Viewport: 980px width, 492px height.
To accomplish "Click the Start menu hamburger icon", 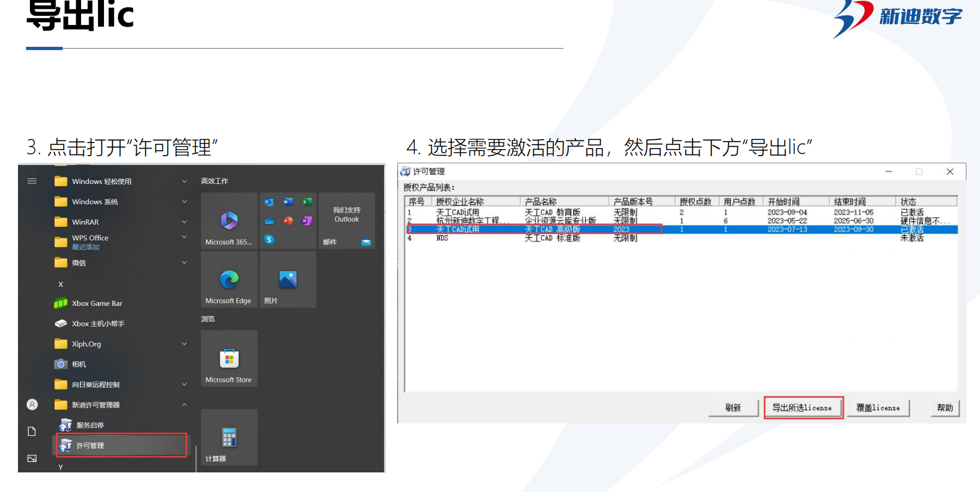I will tap(32, 181).
